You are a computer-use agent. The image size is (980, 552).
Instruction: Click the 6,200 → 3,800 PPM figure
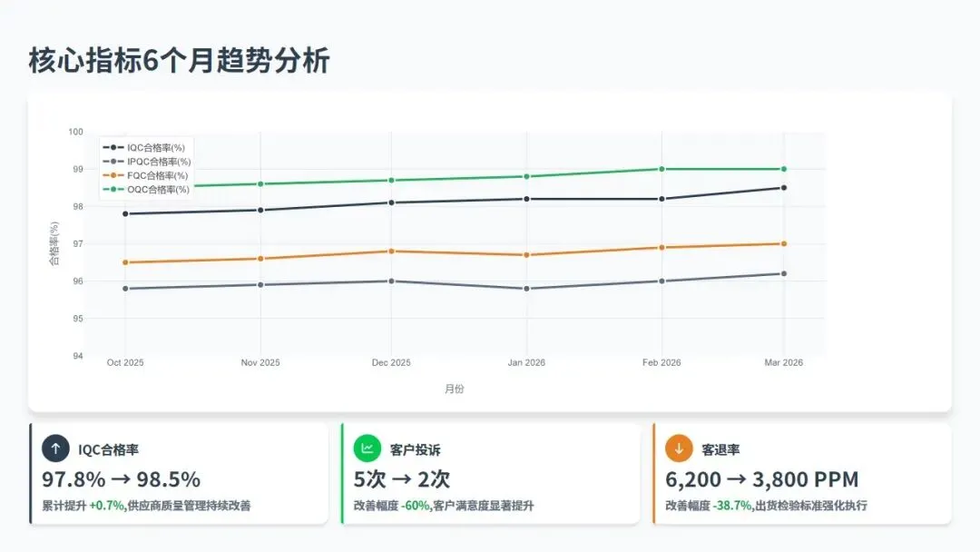point(761,479)
